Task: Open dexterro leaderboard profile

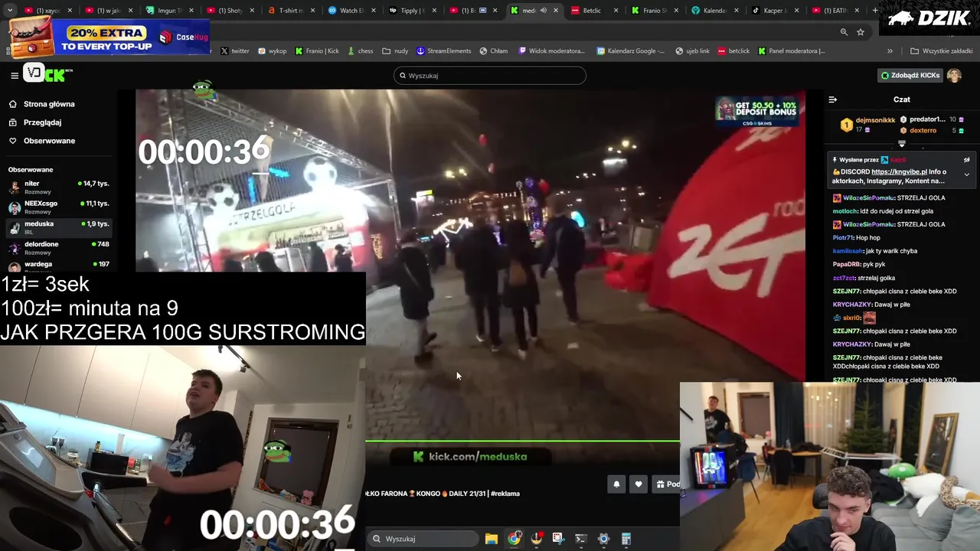Action: point(923,131)
